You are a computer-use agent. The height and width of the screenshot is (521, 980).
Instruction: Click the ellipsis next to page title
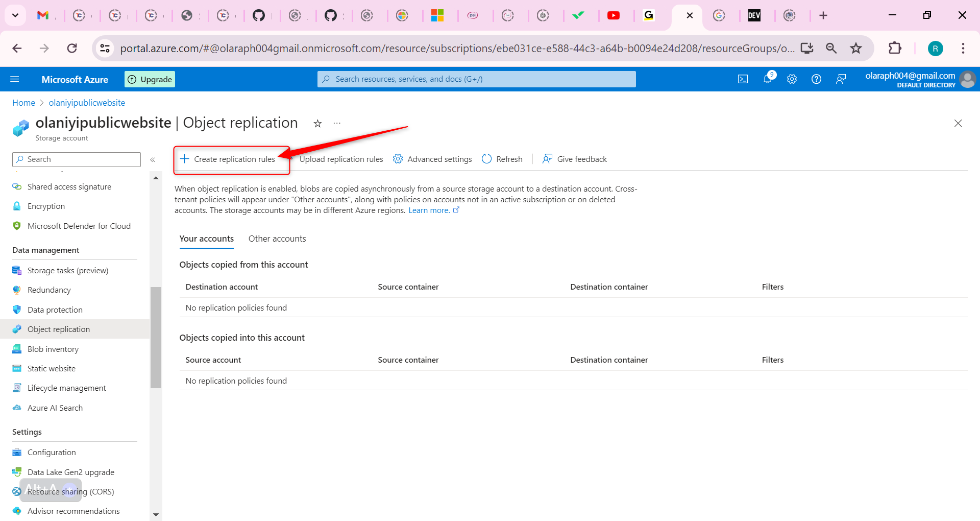click(x=336, y=123)
